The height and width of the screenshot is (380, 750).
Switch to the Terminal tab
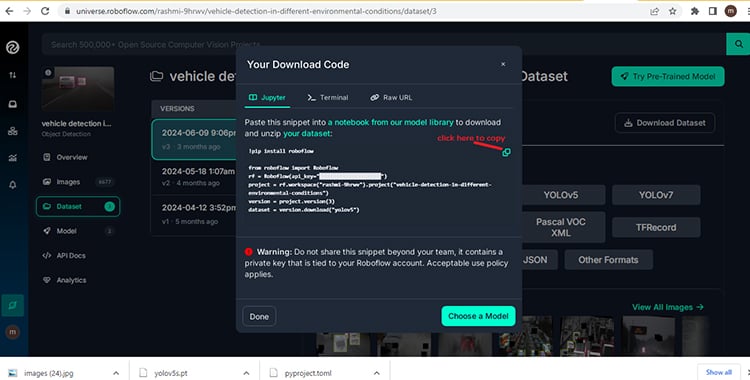coord(328,98)
